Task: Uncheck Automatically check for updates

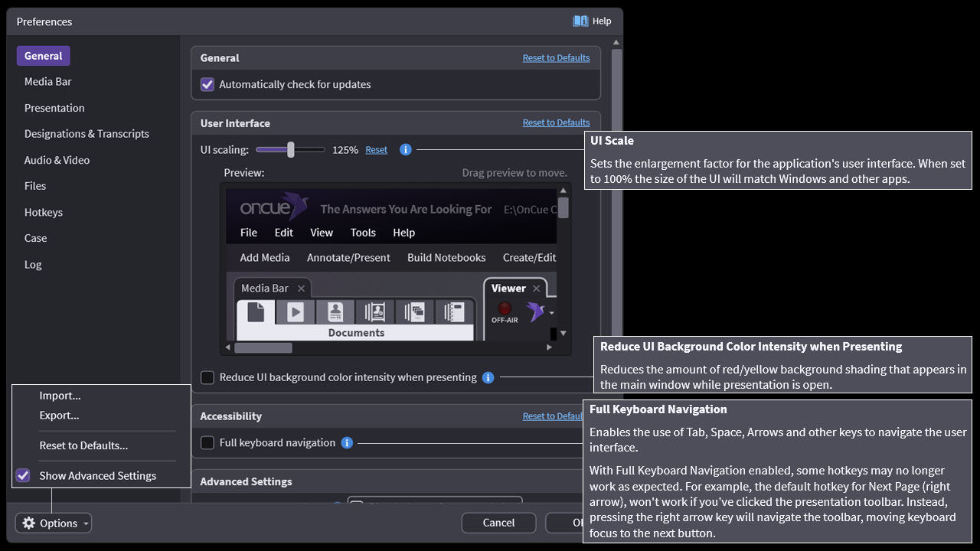Action: [x=207, y=85]
